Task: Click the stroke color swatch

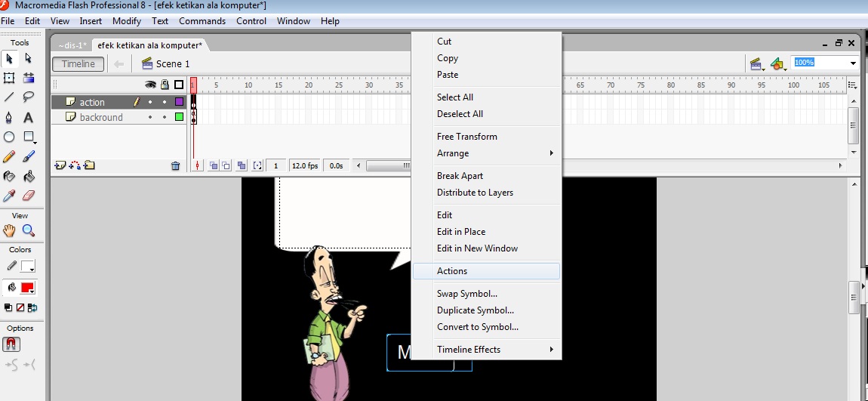Action: pos(27,267)
